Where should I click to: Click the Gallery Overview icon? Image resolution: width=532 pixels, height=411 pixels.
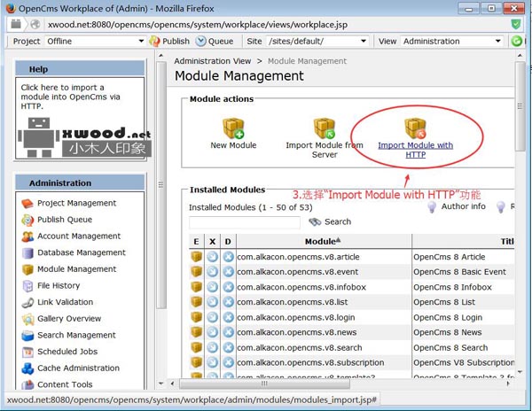click(27, 319)
